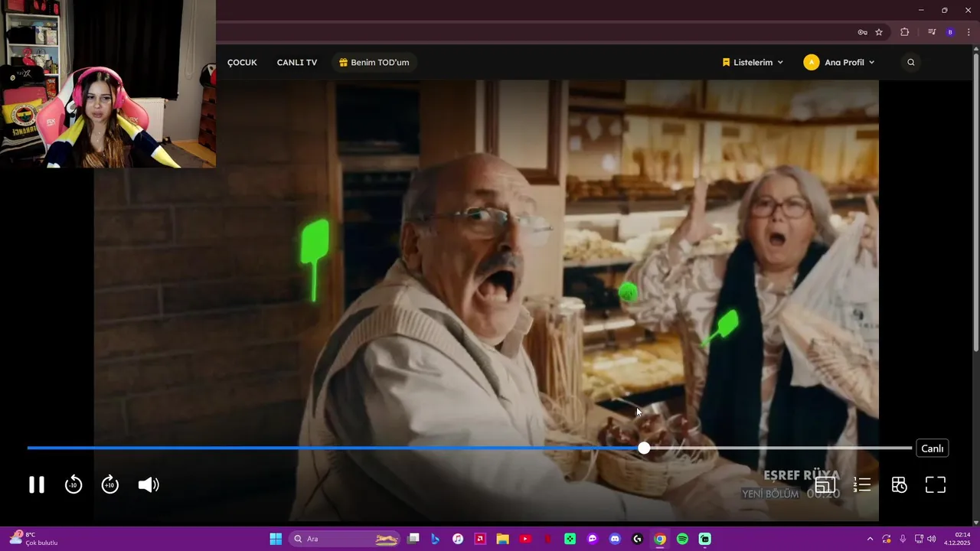Jump to live with Canlı button
This screenshot has height=551, width=980.
[x=933, y=448]
